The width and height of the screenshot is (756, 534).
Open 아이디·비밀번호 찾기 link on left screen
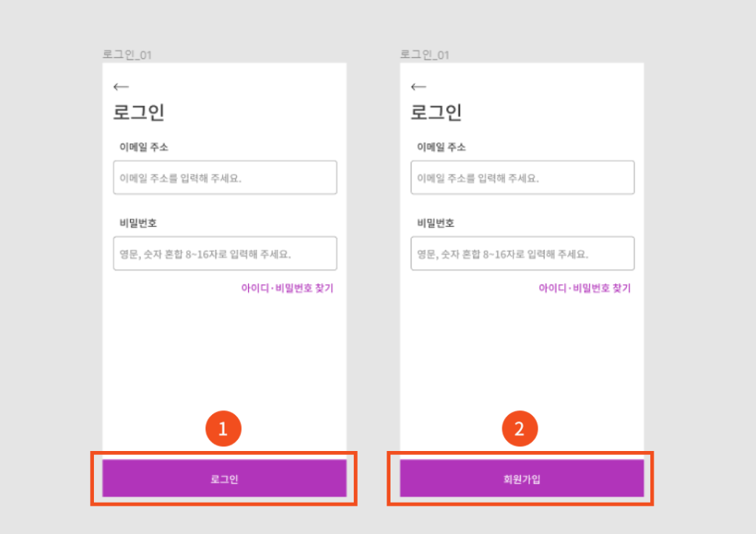pos(287,288)
